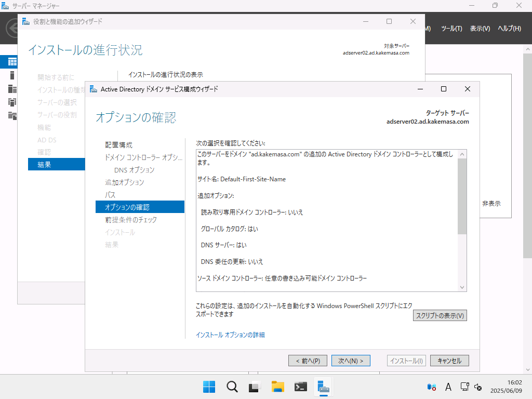Open the 表示(V) menu in Server Manager
The image size is (532, 399).
click(x=480, y=29)
